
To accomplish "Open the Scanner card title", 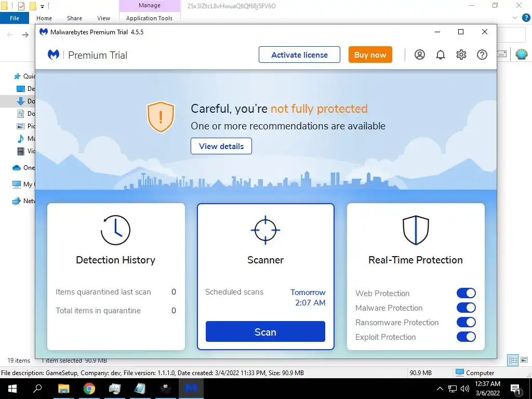I will (265, 260).
